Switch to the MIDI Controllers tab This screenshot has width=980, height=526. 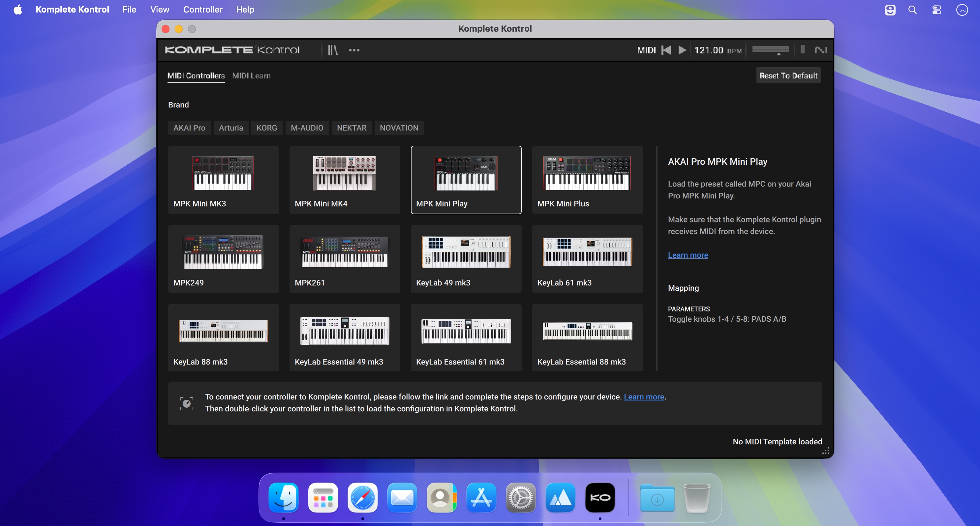(x=196, y=76)
